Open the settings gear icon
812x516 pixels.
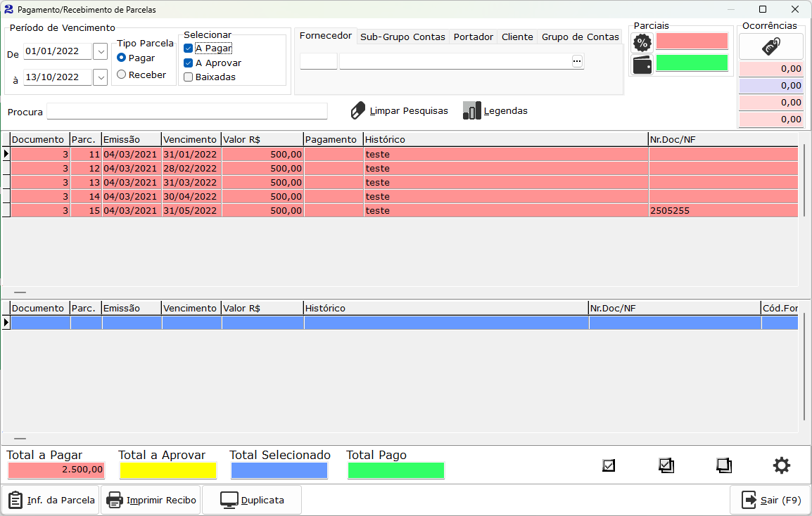click(x=782, y=465)
